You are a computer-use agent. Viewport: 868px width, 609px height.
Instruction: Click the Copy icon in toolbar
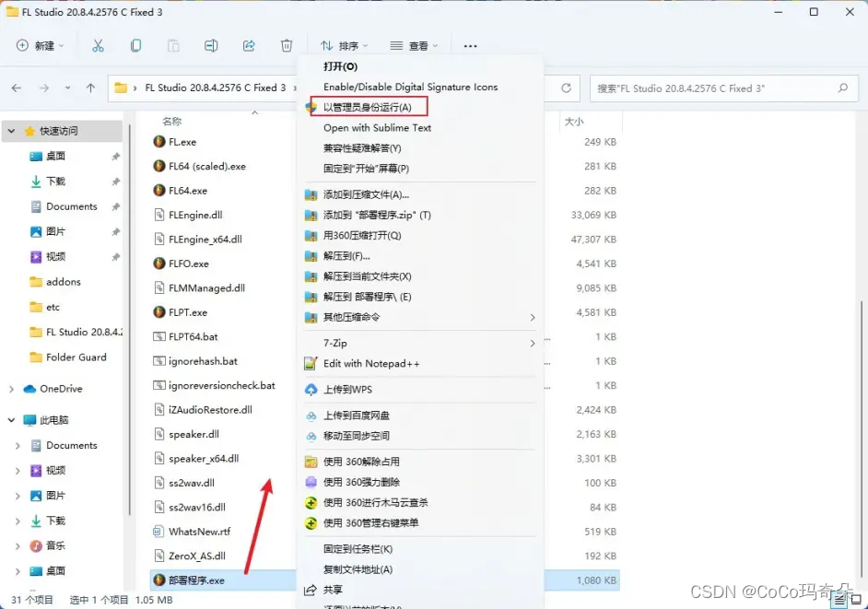[x=135, y=45]
